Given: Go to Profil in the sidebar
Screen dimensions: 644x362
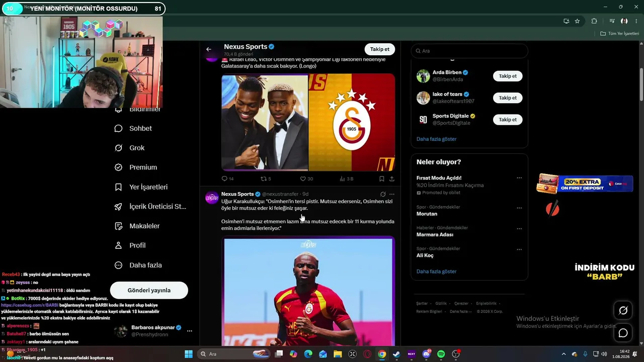Looking at the screenshot, I should (x=130, y=245).
